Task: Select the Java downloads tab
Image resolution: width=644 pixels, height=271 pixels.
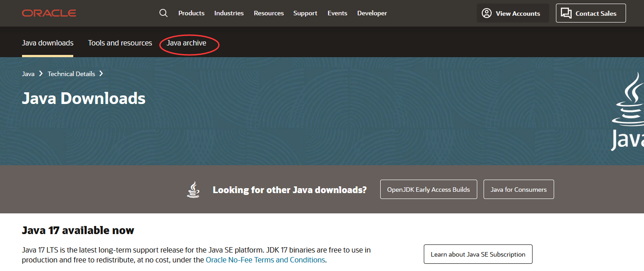Action: pos(48,43)
